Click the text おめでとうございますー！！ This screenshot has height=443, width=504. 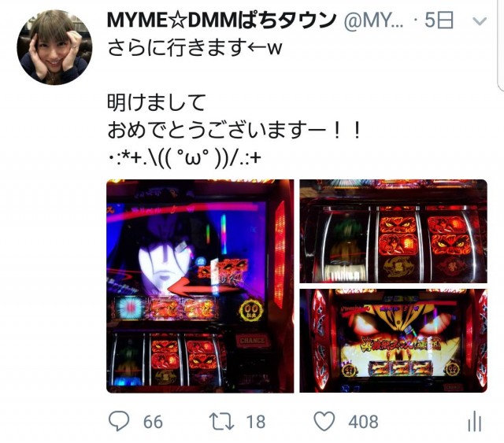[235, 130]
